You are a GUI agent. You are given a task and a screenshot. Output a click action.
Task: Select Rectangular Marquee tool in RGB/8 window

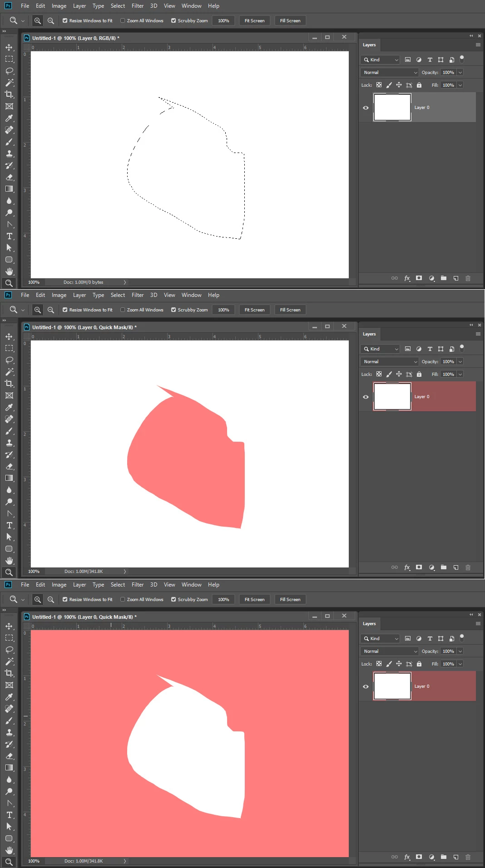(x=9, y=59)
